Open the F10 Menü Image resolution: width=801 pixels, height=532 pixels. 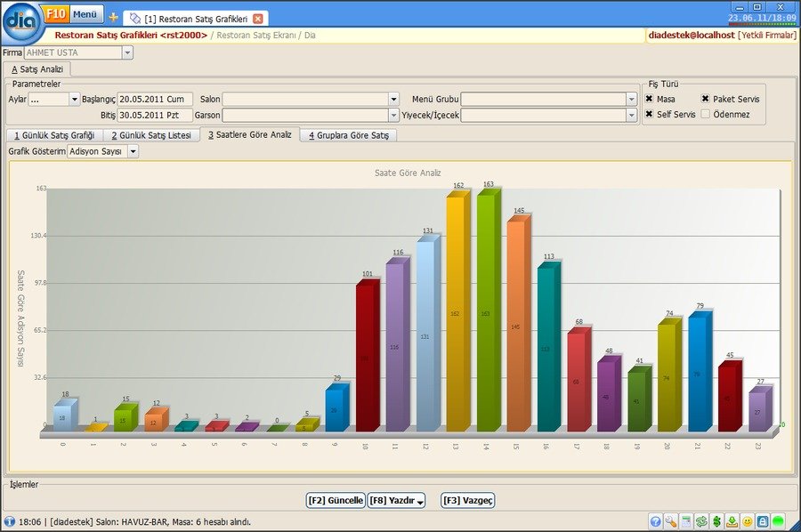click(x=72, y=14)
